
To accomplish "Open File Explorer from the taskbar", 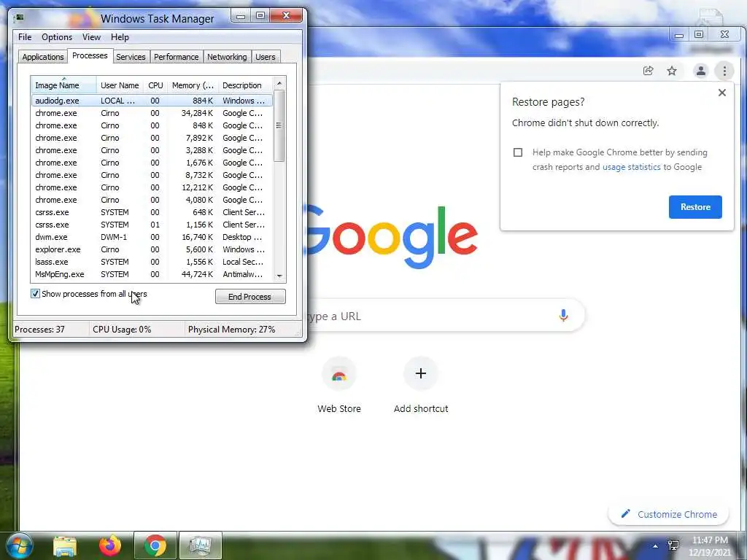I will tap(65, 545).
